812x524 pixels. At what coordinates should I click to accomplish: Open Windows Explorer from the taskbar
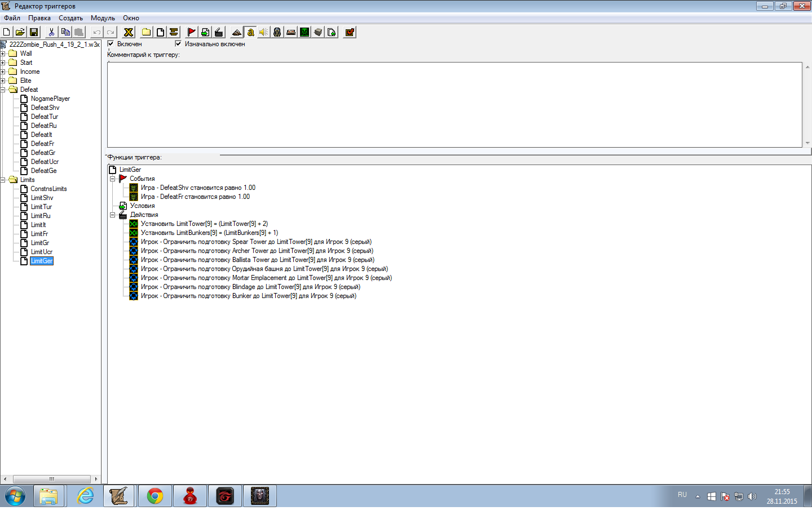pyautogui.click(x=49, y=496)
